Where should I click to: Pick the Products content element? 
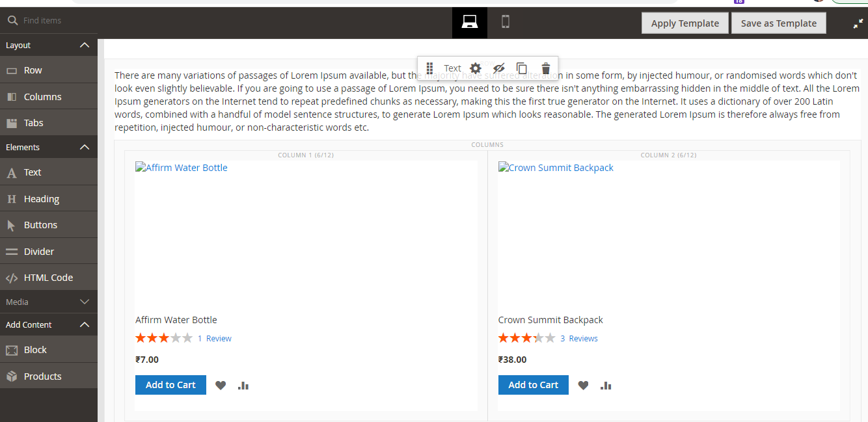(49, 376)
